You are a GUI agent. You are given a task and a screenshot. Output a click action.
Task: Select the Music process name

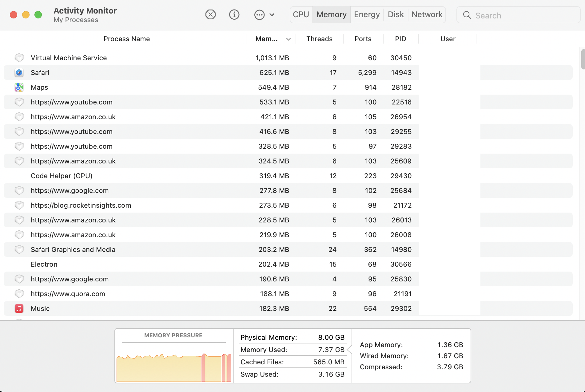coord(40,308)
